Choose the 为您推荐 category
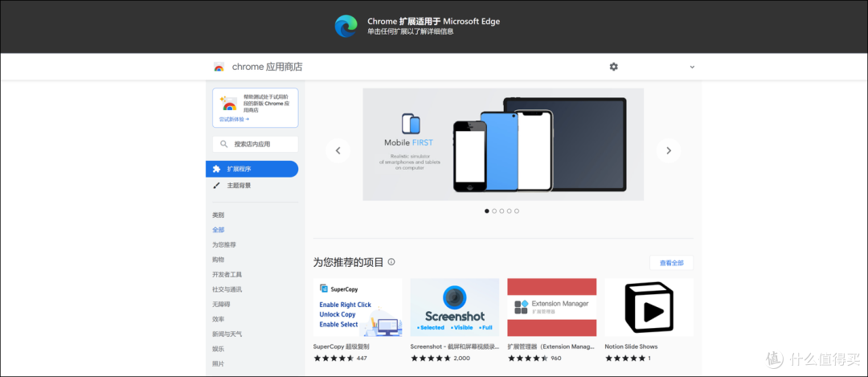The image size is (868, 377). click(x=224, y=244)
